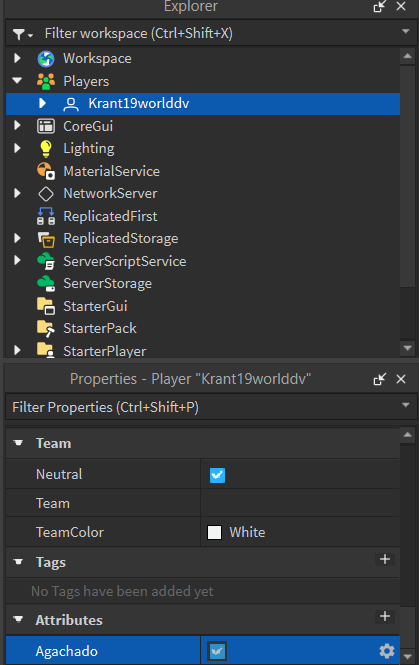Open Agachado attribute gear settings
419x665 pixels.
[387, 651]
